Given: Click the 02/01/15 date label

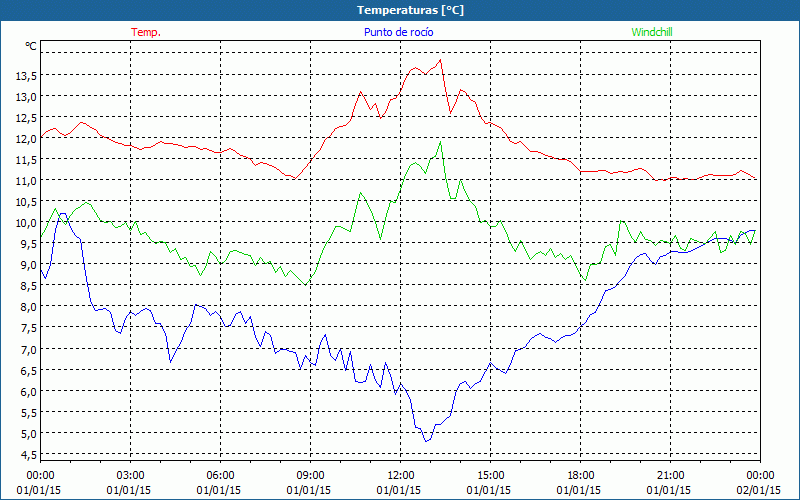Looking at the screenshot, I should tap(759, 490).
